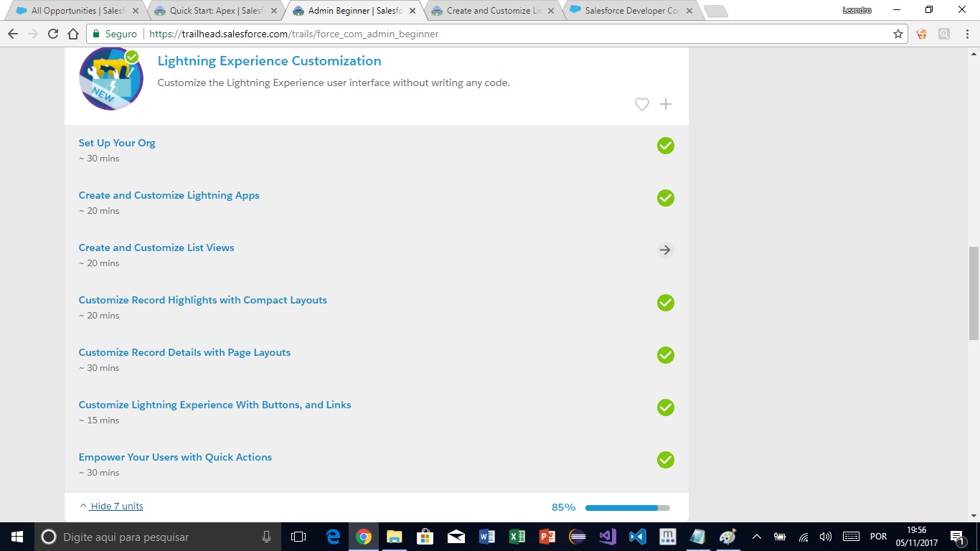This screenshot has width=980, height=551.
Task: Bookmark this page with the star icon
Action: [x=897, y=34]
